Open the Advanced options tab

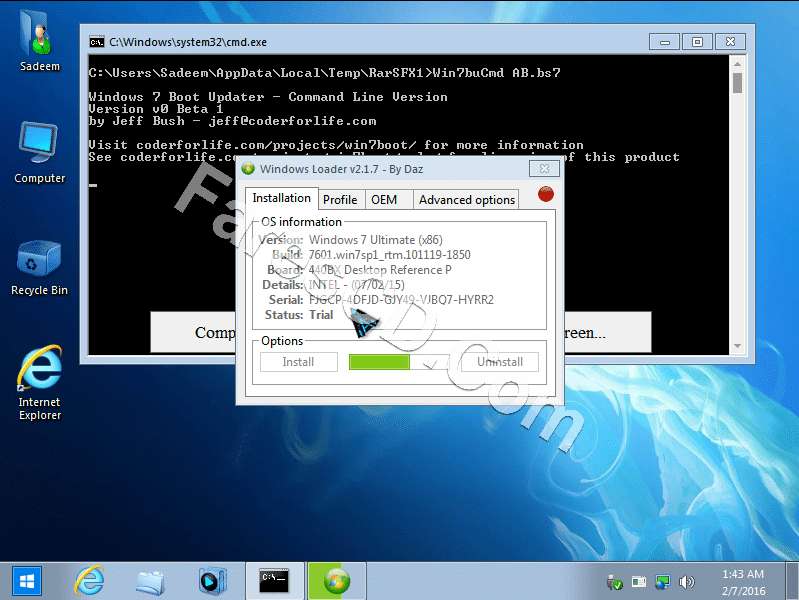click(466, 200)
